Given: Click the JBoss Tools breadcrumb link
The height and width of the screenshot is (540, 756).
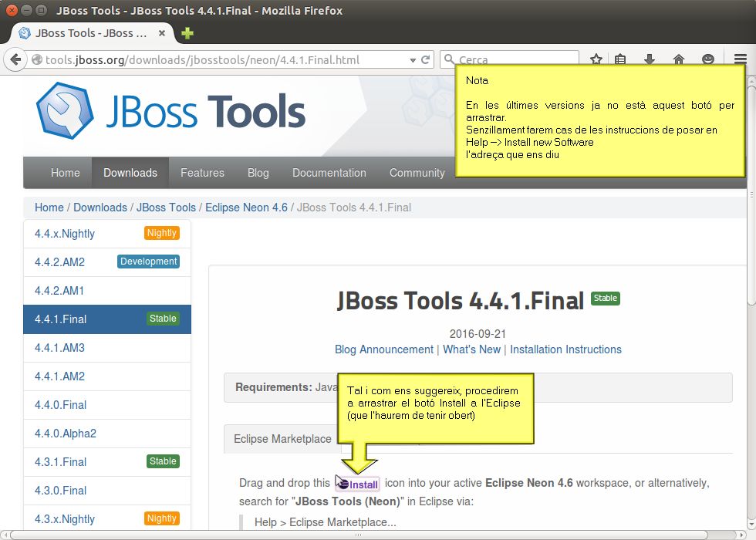Looking at the screenshot, I should pos(166,208).
